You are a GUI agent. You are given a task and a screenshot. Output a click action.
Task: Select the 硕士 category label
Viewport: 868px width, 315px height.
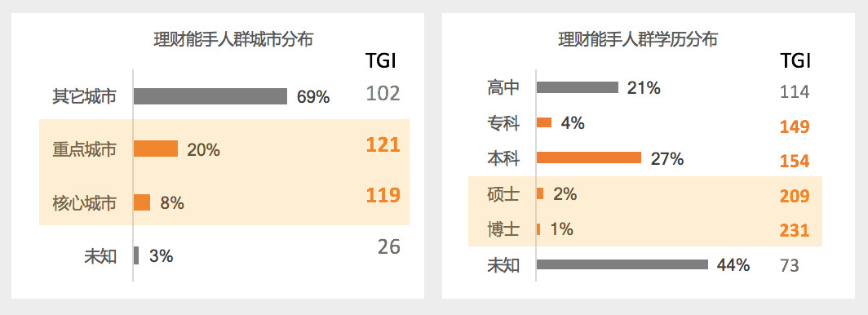tap(503, 195)
